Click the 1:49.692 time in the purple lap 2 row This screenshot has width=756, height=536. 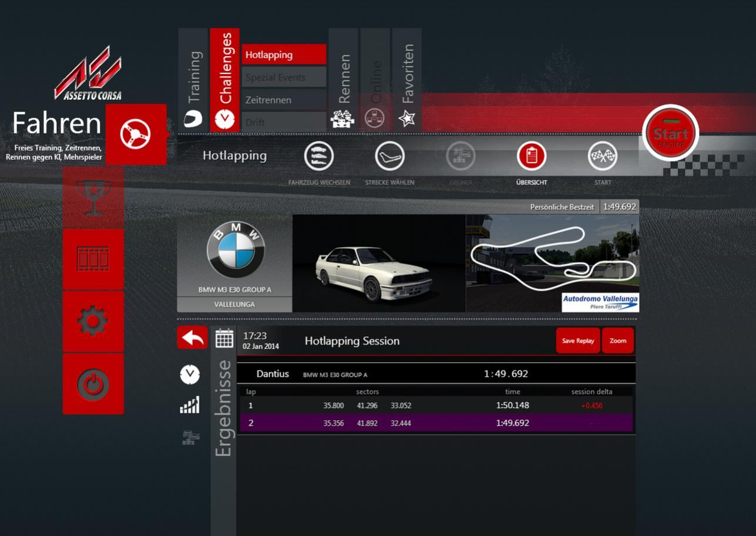point(513,423)
